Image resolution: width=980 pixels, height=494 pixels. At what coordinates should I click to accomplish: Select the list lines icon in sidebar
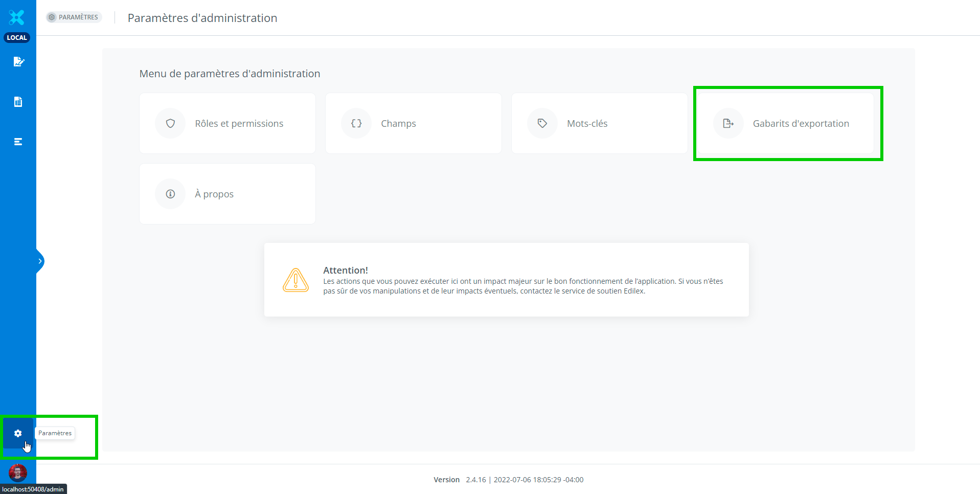pyautogui.click(x=18, y=142)
